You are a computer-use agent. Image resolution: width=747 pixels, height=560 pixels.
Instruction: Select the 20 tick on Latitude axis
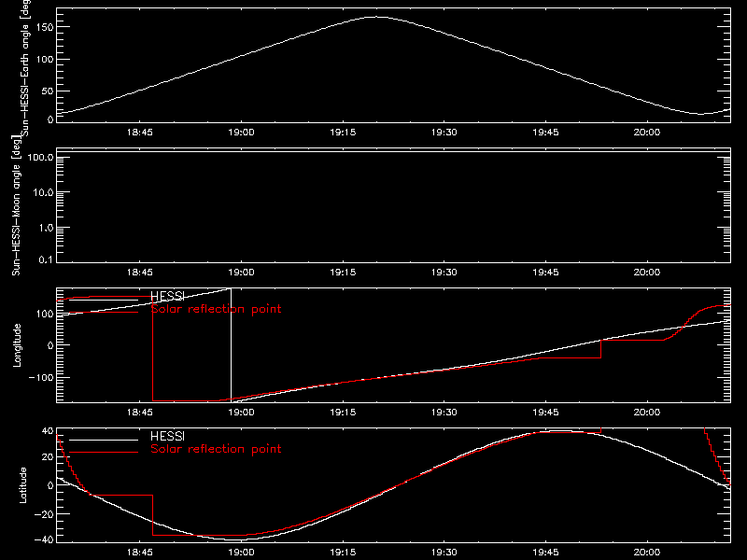[x=48, y=457]
